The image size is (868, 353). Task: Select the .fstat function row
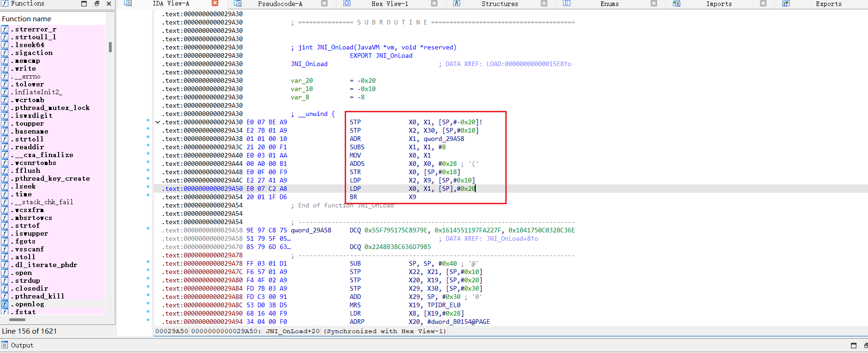(53, 312)
